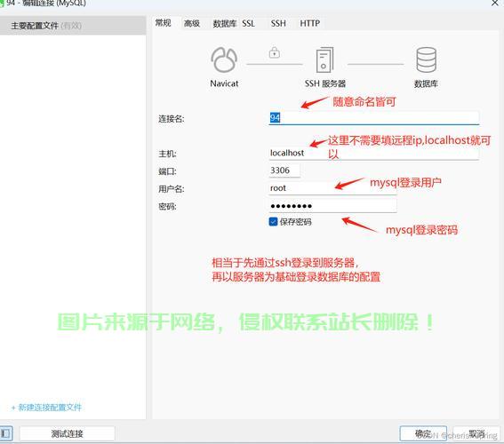Click the 密码: label
This screenshot has width=504, height=444.
167,206
